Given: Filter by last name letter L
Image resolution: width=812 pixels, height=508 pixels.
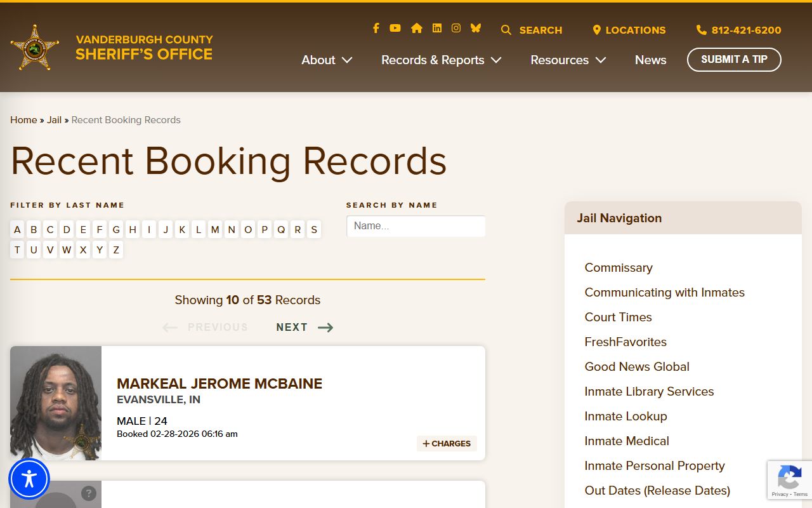Looking at the screenshot, I should pos(199,230).
